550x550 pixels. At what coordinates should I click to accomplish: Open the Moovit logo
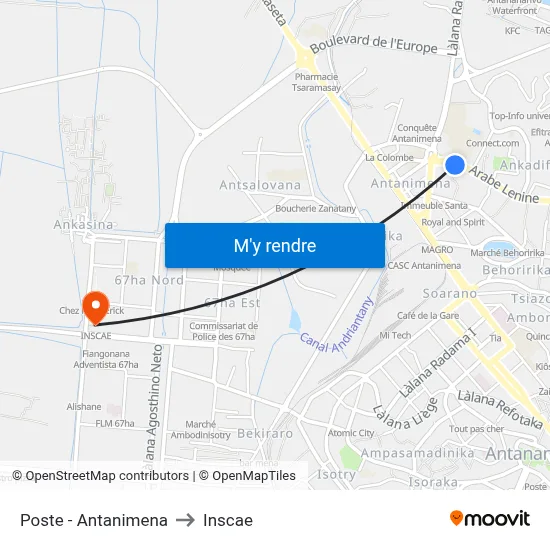click(490, 518)
